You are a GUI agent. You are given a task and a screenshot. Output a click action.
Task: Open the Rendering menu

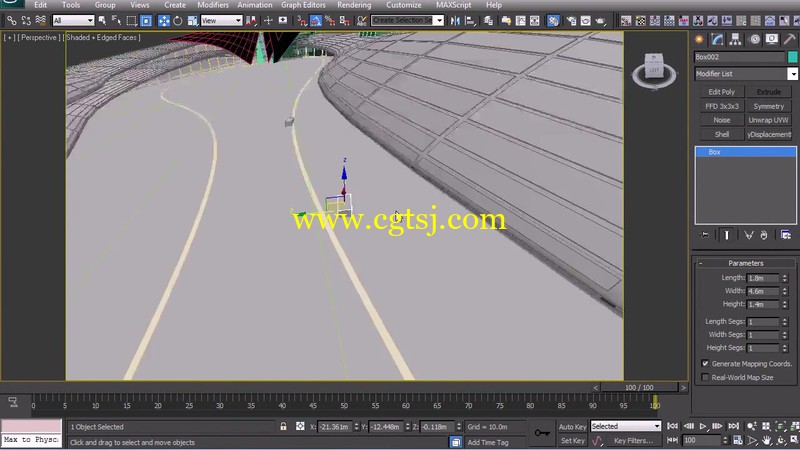point(354,5)
